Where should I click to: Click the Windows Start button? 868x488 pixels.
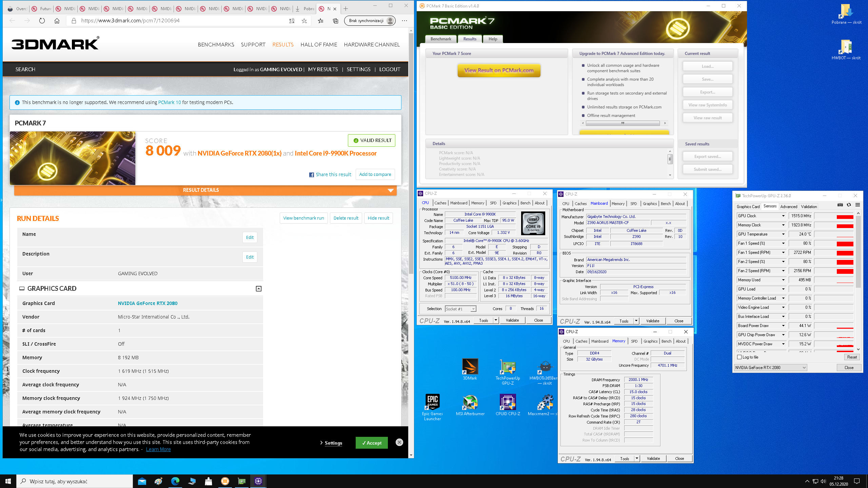tap(8, 481)
